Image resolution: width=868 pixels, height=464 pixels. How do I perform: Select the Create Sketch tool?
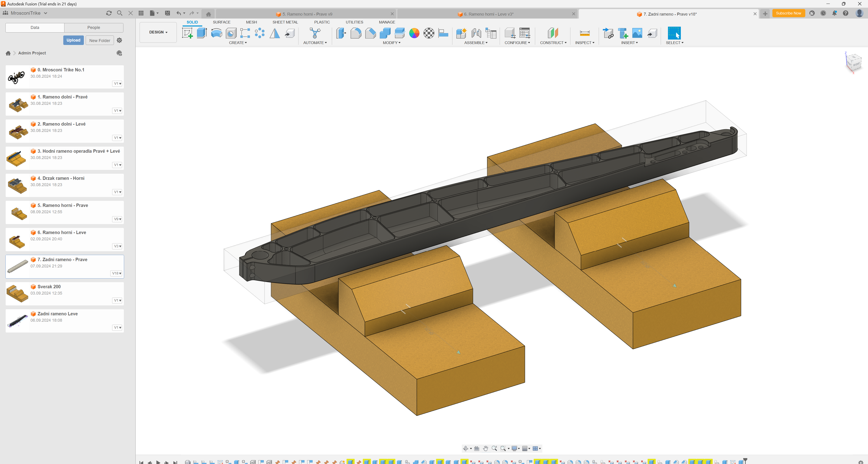click(x=187, y=33)
